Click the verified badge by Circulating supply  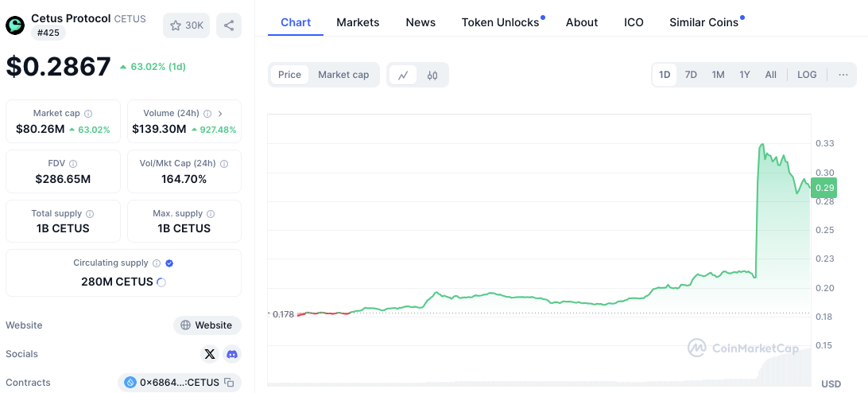[x=170, y=263]
